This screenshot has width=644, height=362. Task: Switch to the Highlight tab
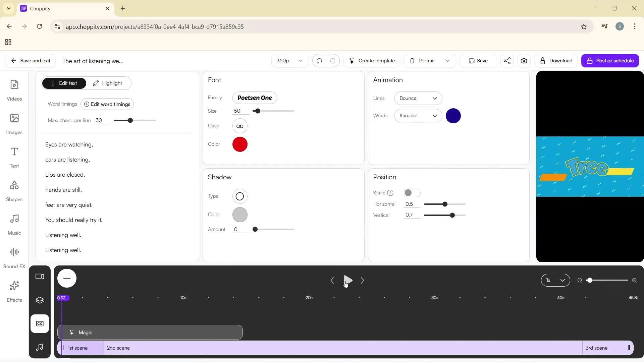click(108, 83)
